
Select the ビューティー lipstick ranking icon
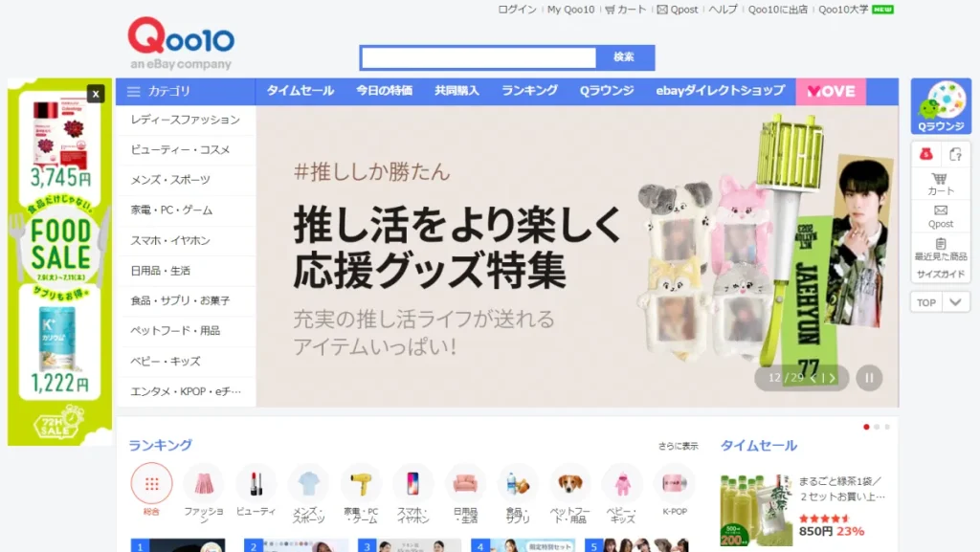[x=256, y=484]
